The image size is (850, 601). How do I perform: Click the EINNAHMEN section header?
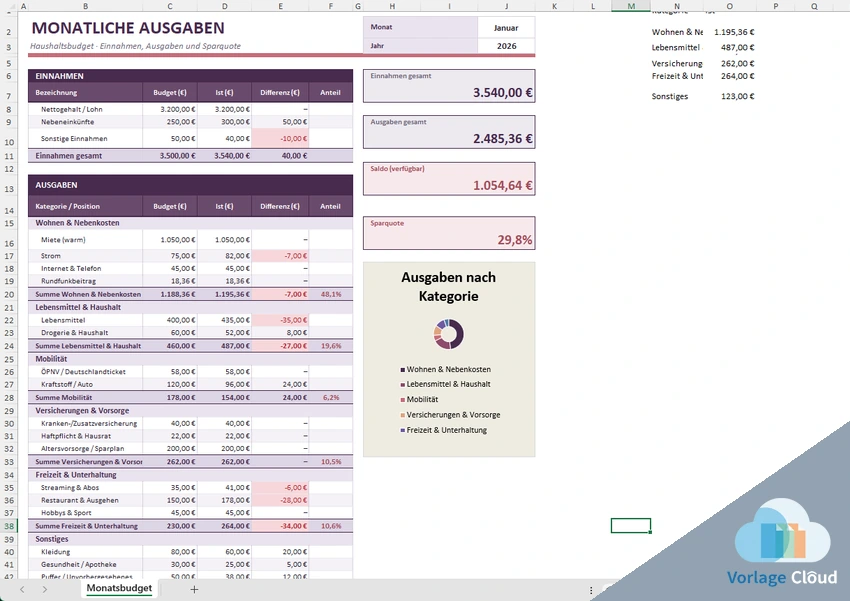190,76
